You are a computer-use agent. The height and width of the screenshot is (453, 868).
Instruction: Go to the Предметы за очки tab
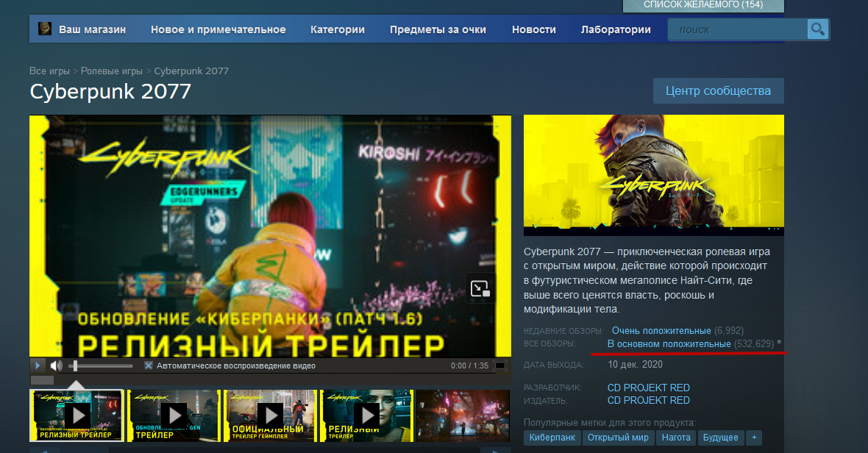click(438, 29)
